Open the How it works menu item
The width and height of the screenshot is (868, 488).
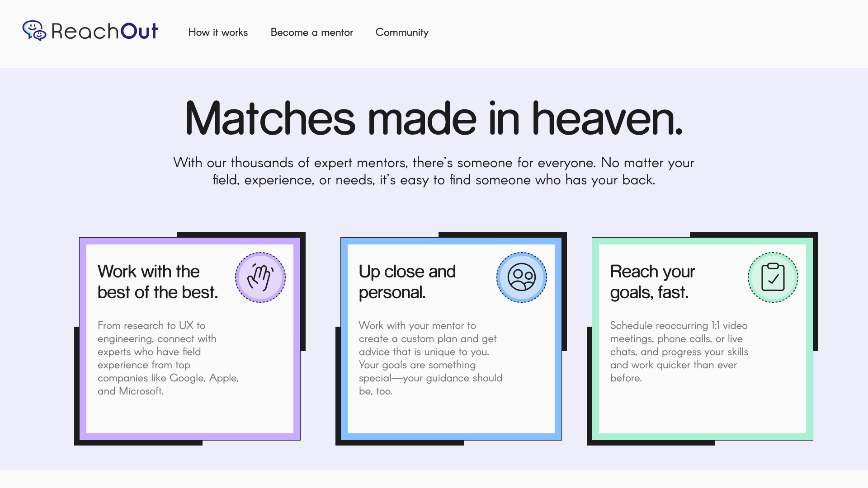[218, 33]
